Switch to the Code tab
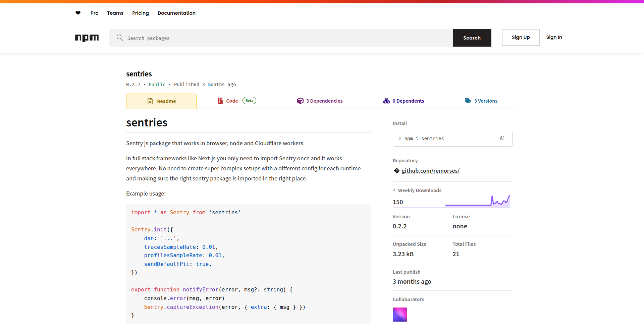Viewport: 644px width, 333px height. pyautogui.click(x=236, y=101)
